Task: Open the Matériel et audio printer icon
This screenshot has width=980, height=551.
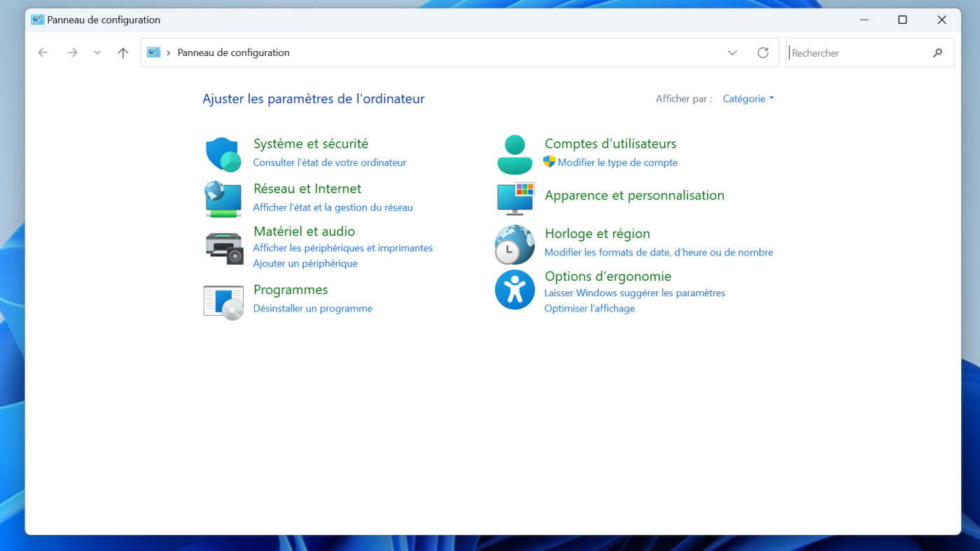Action: click(224, 248)
